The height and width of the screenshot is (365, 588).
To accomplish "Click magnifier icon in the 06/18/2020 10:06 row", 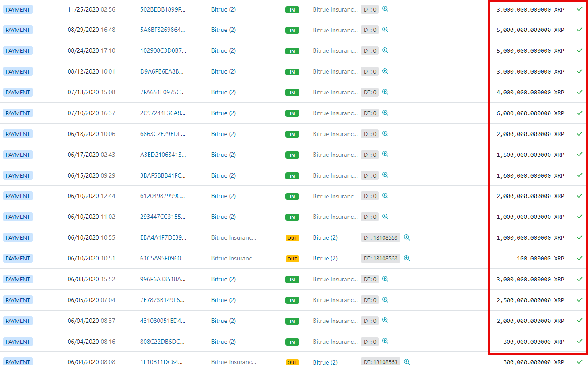I will 385,134.
